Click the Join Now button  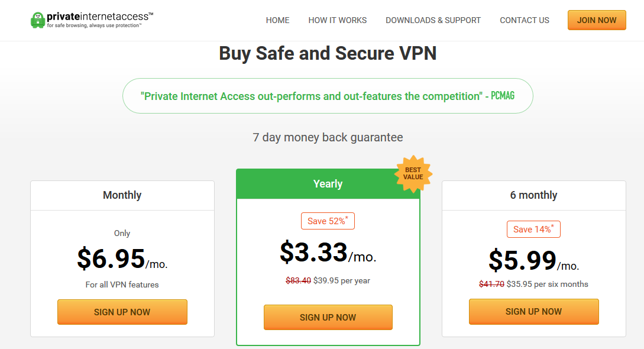pos(597,20)
